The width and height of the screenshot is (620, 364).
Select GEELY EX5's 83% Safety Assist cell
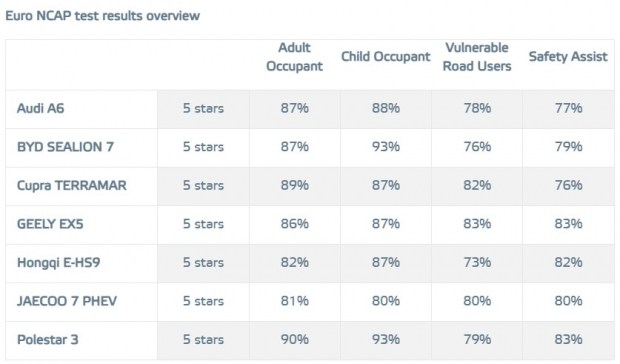pos(568,224)
